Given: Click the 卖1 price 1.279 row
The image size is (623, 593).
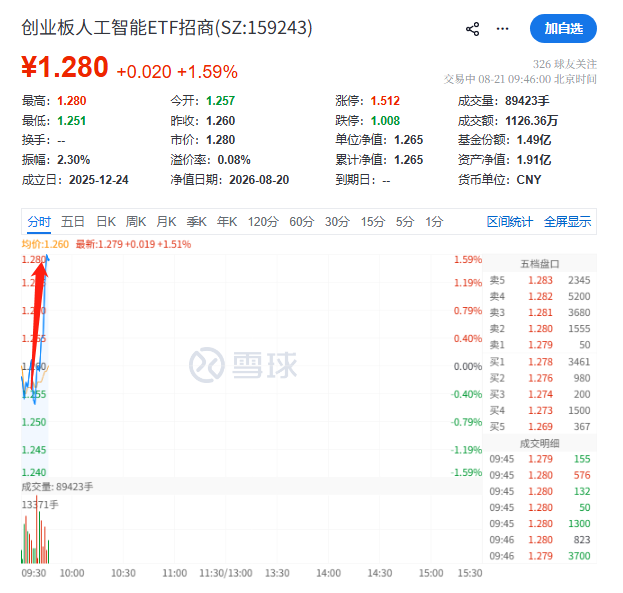Looking at the screenshot, I should [x=540, y=345].
